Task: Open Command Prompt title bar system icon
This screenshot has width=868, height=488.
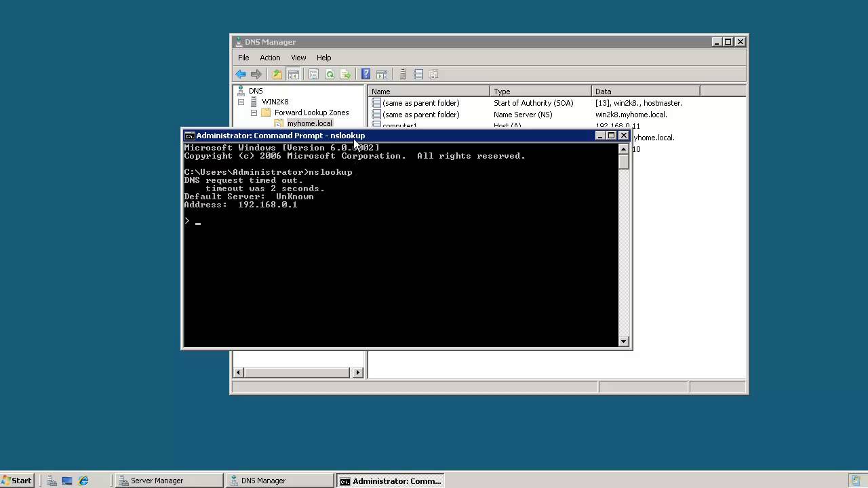Action: 189,136
